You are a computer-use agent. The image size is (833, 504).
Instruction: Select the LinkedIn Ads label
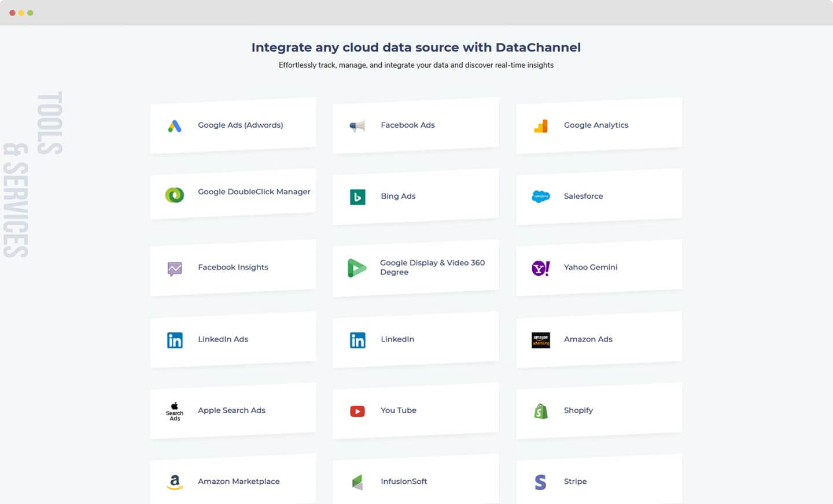pos(223,339)
